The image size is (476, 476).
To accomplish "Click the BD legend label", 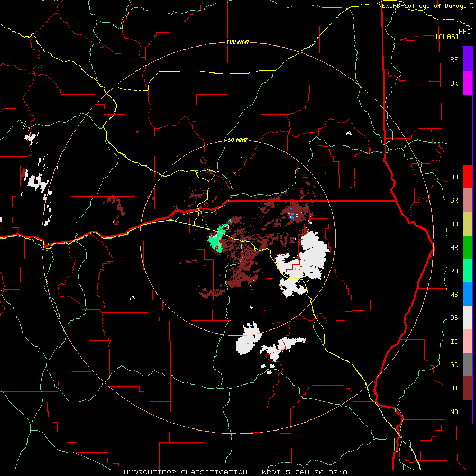I will tap(454, 224).
